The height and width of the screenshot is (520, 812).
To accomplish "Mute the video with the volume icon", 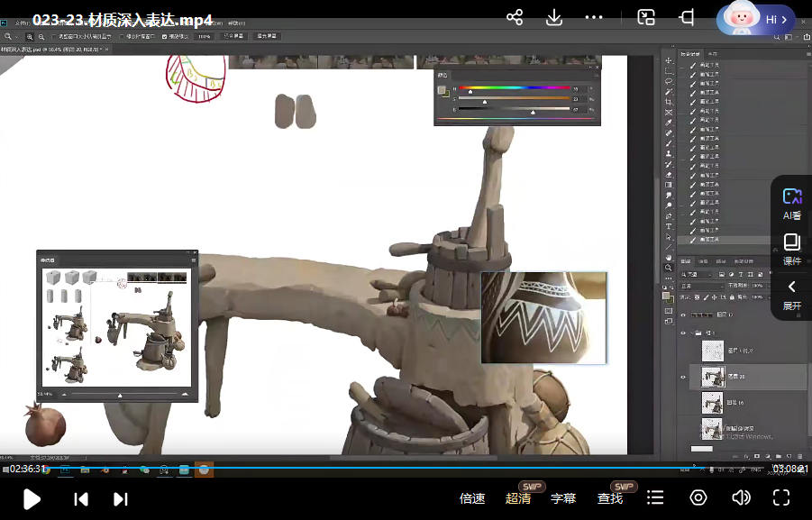I will pyautogui.click(x=741, y=498).
